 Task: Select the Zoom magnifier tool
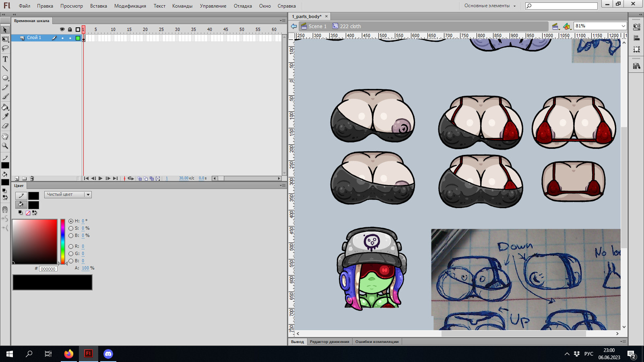(x=5, y=146)
